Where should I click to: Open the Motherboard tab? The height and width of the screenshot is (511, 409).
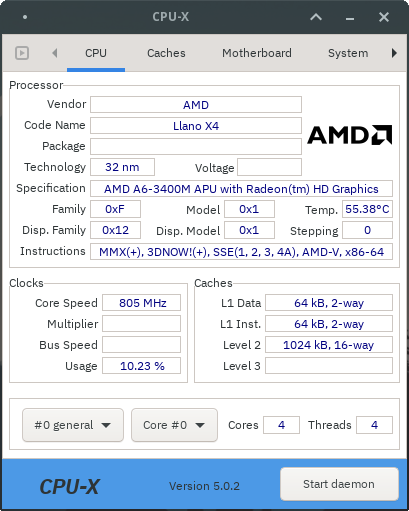coord(257,53)
